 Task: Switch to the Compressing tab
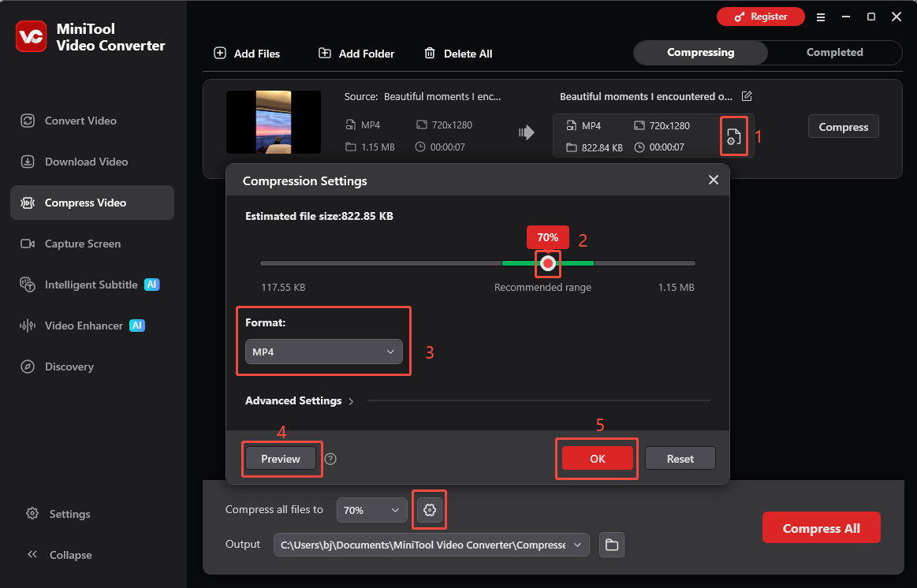tap(701, 53)
